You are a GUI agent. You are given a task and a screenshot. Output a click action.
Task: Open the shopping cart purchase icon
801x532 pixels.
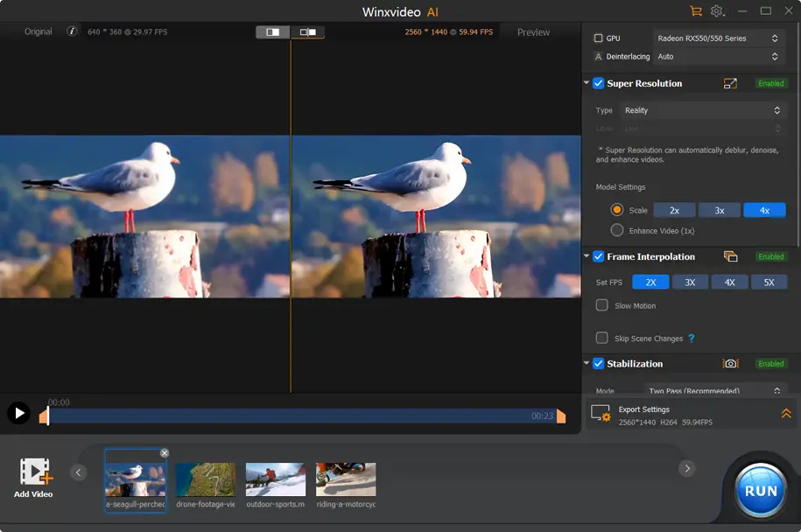tap(696, 11)
